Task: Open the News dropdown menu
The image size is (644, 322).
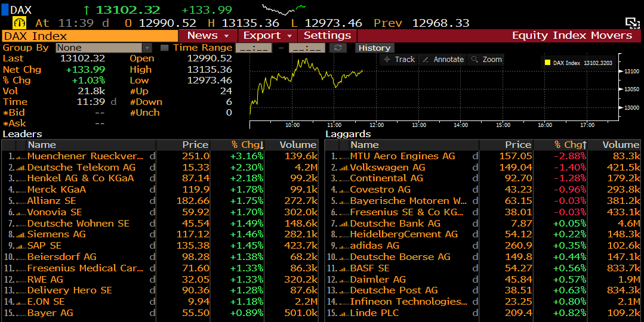Action: pos(208,36)
